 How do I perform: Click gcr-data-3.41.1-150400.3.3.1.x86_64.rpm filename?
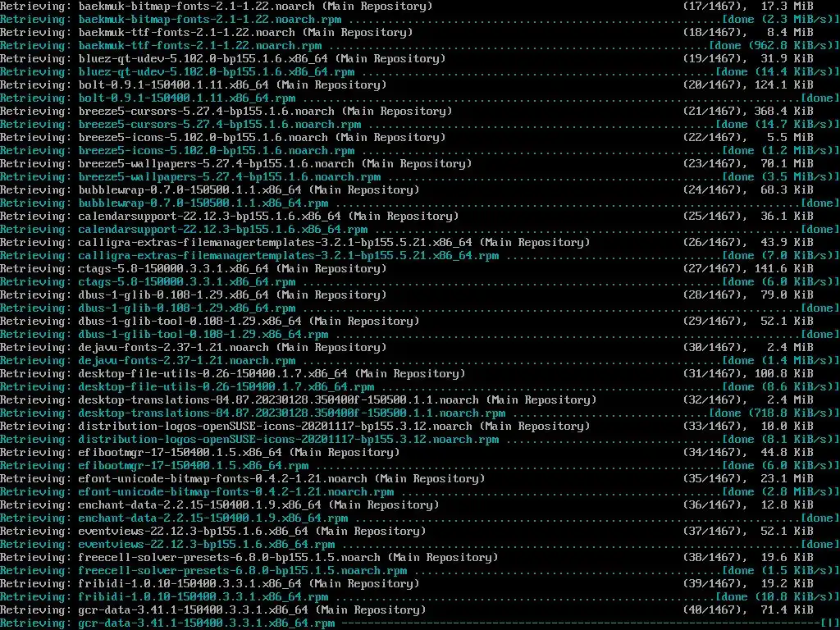pyautogui.click(x=206, y=623)
